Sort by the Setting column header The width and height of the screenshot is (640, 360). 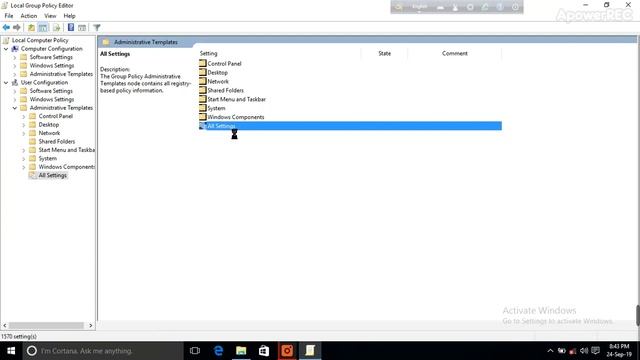pos(280,53)
